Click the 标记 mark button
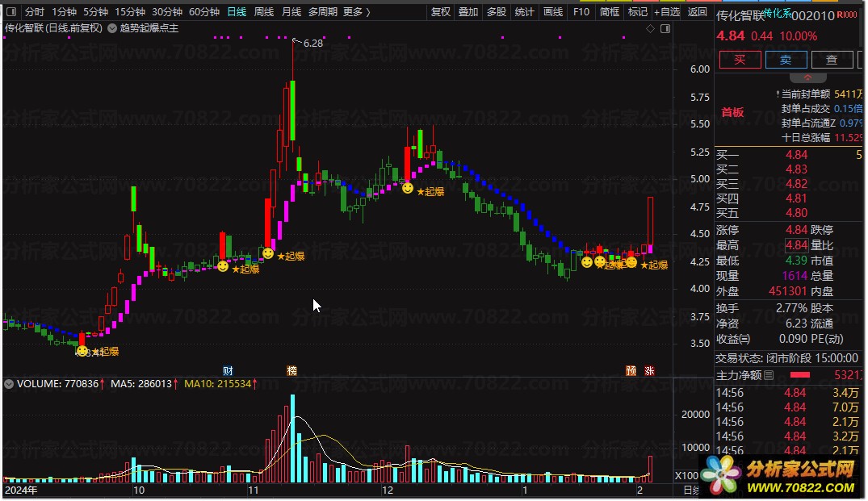Viewport: 868px width, 501px height. pos(638,11)
